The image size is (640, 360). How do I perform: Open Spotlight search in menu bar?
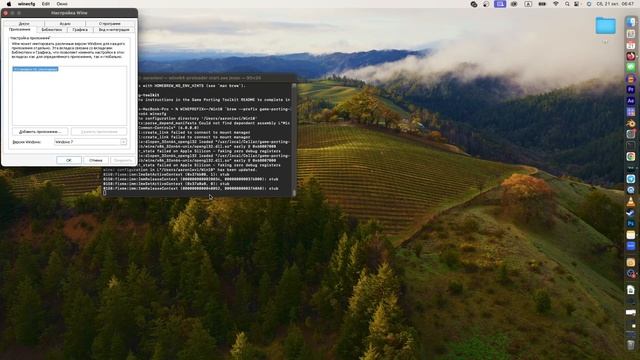tap(567, 4)
